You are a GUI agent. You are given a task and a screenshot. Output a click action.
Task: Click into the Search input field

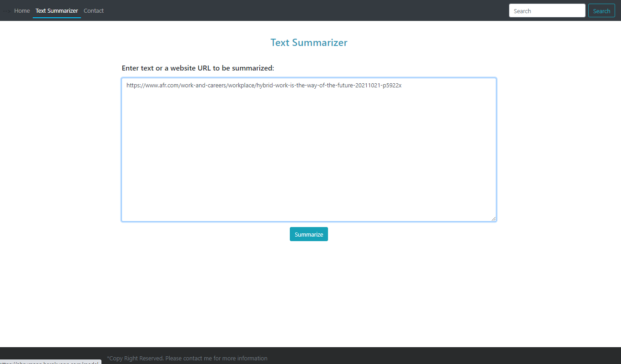(547, 10)
